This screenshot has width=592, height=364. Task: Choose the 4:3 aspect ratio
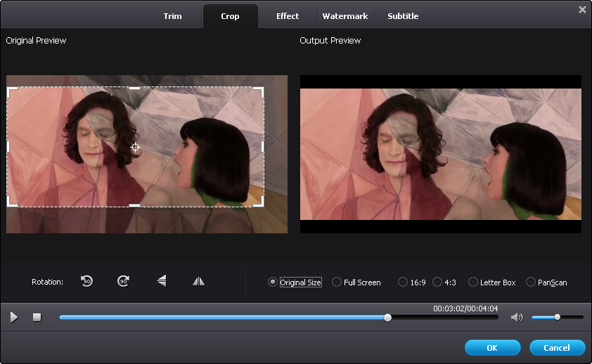click(437, 282)
